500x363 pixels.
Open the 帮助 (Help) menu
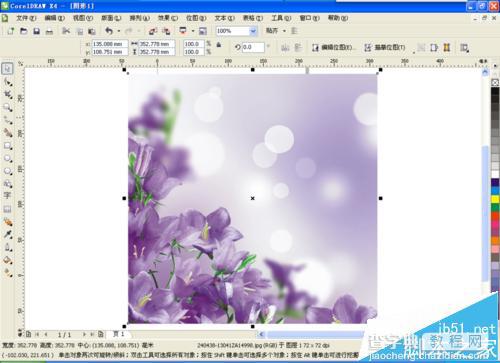tap(338, 18)
